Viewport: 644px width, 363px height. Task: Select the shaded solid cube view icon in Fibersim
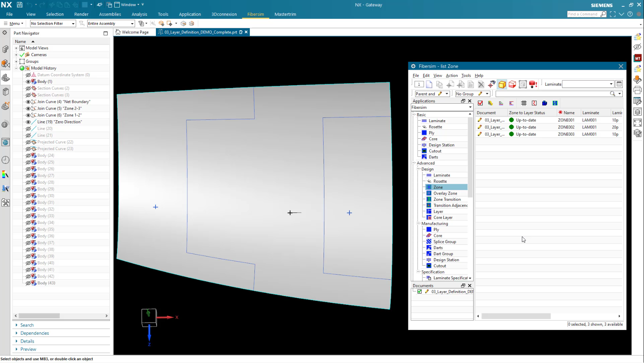(502, 84)
